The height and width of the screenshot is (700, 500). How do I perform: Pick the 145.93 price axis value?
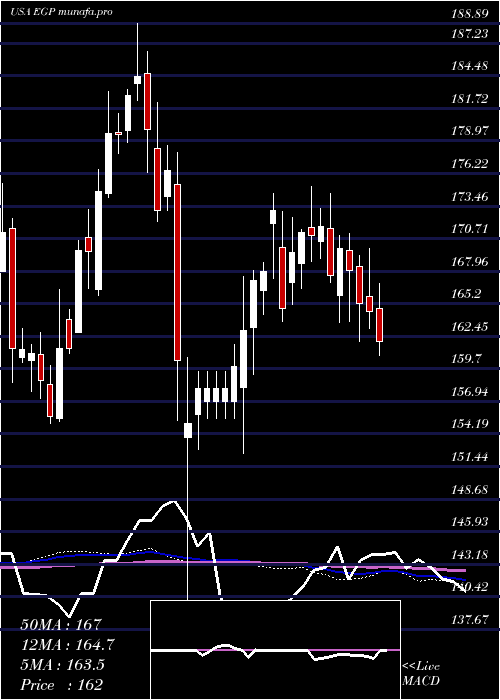point(469,522)
